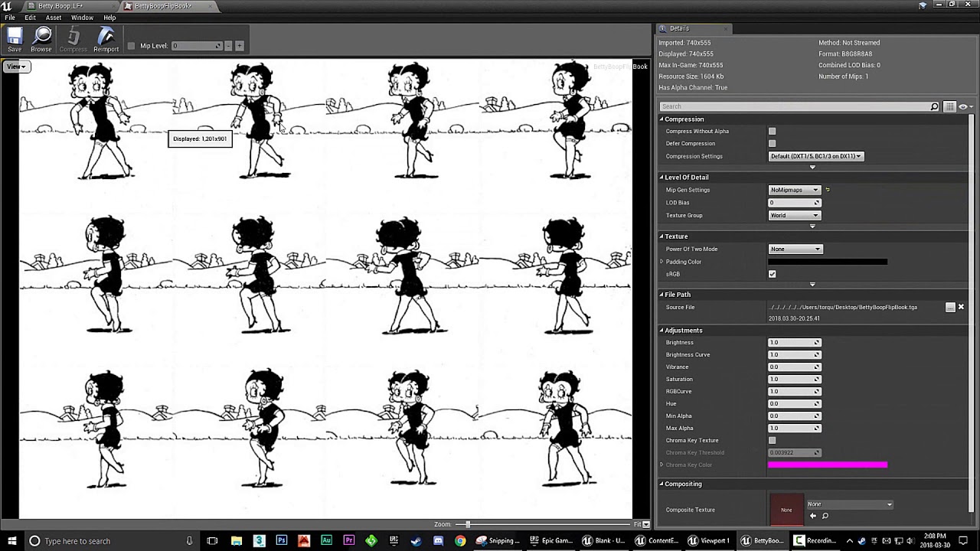Increase mip level with plus button

(x=240, y=46)
